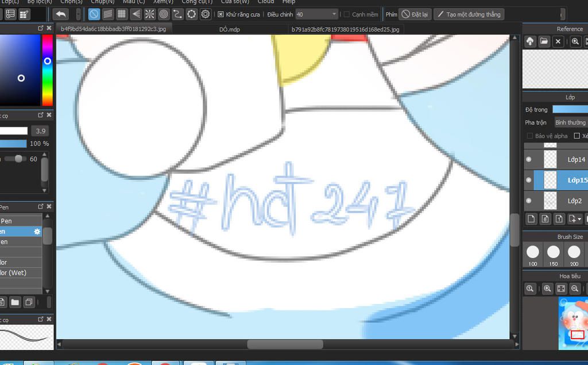Click the undo arrow button
The width and height of the screenshot is (588, 365).
tap(61, 14)
